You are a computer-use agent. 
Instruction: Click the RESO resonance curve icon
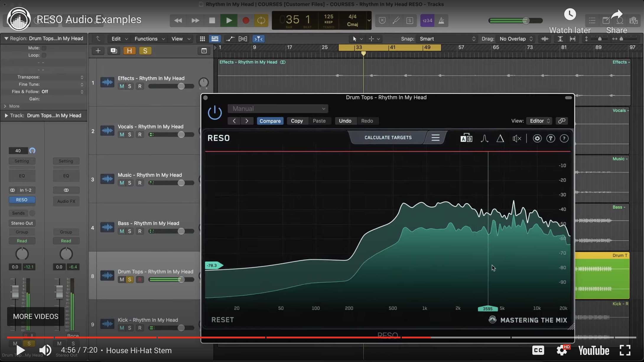484,138
